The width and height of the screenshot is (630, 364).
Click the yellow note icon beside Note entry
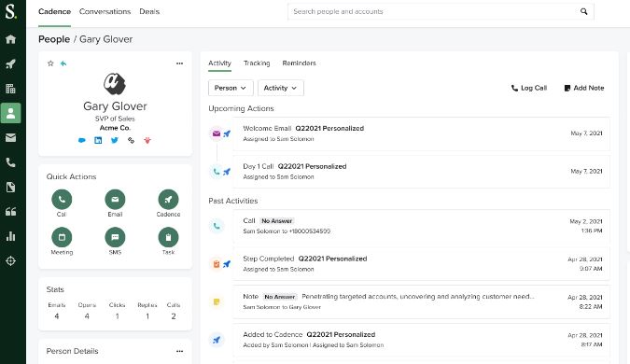pos(217,301)
